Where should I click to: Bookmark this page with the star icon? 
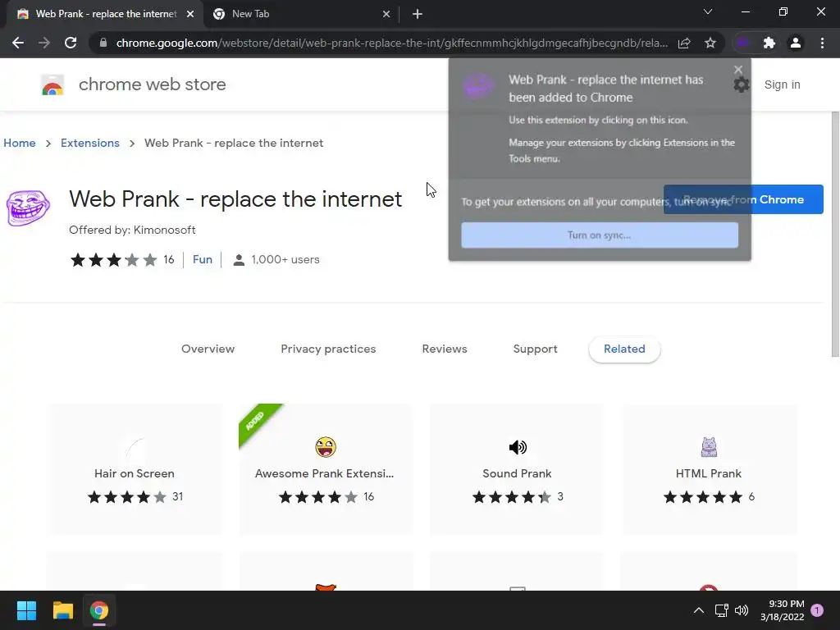[x=710, y=43]
